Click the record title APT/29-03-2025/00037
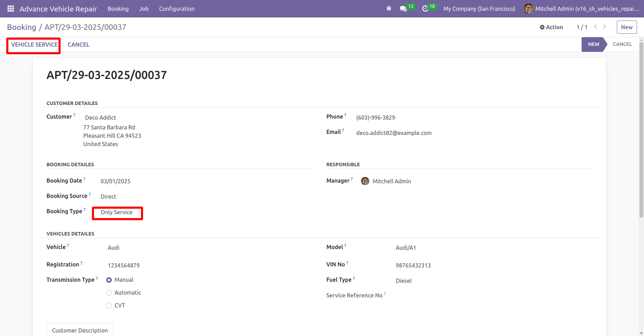The width and height of the screenshot is (644, 336). (x=107, y=75)
